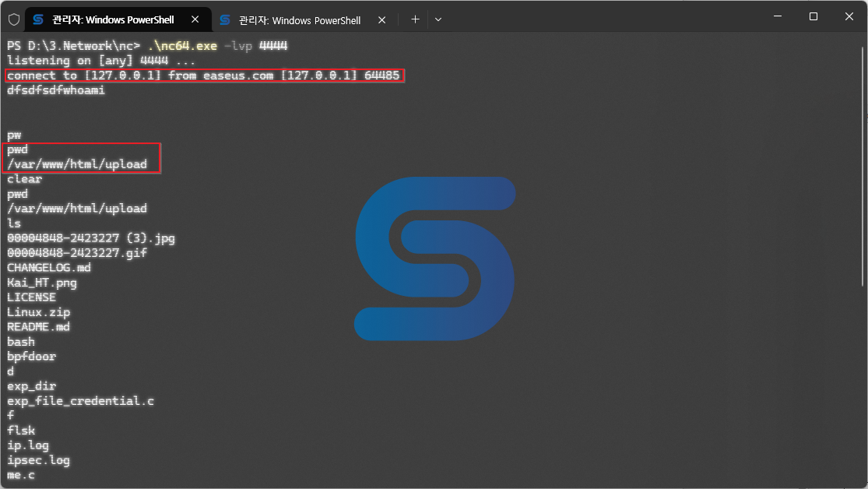Click file 'Linux.zip'

click(x=38, y=312)
